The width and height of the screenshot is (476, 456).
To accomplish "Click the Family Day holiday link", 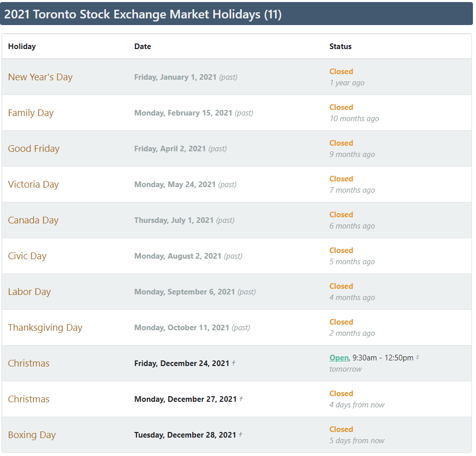I will (x=31, y=113).
